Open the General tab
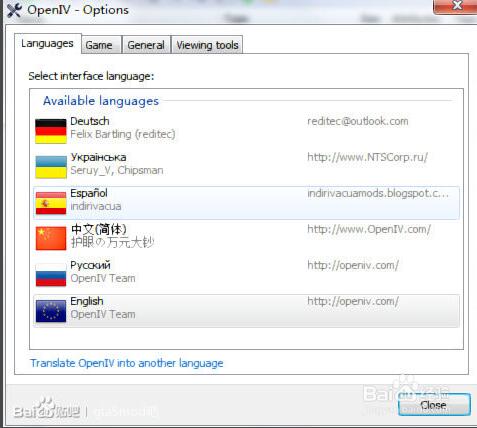Screen dimensions: 477x428 point(146,45)
